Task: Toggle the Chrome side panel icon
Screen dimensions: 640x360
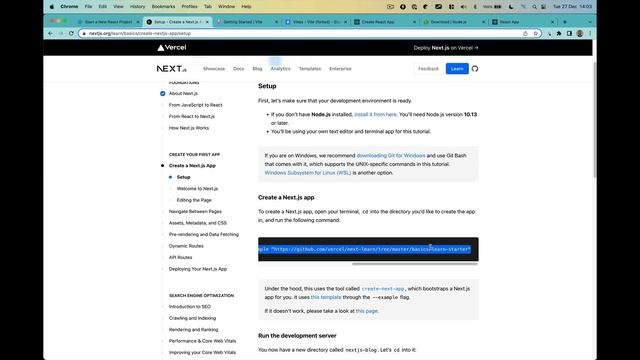Action: click(569, 33)
